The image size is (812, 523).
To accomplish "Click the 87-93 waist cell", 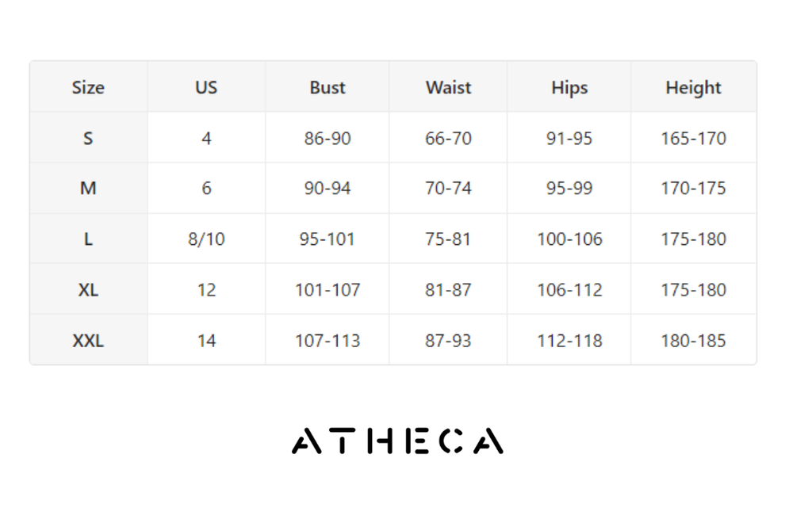I will pos(448,341).
